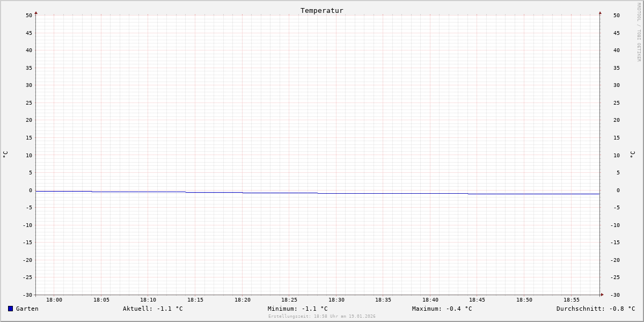Click the left °C axis unit label
The width and height of the screenshot is (644, 322).
5,155
